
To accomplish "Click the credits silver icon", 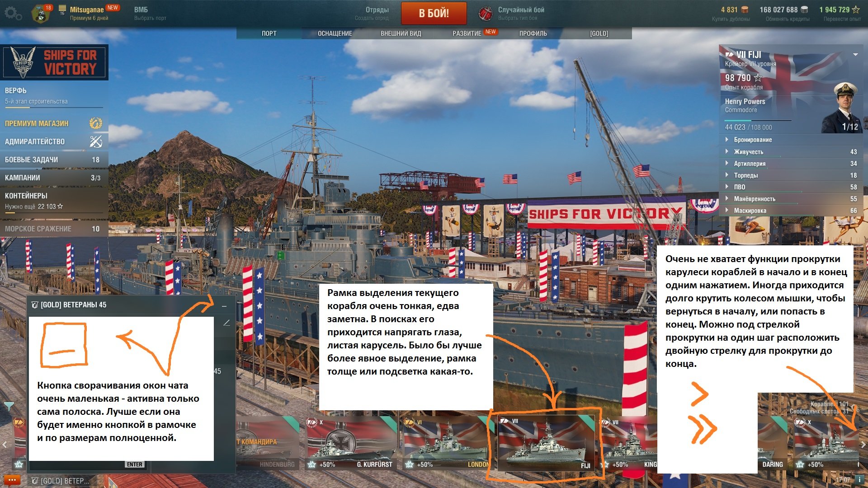I will (804, 9).
